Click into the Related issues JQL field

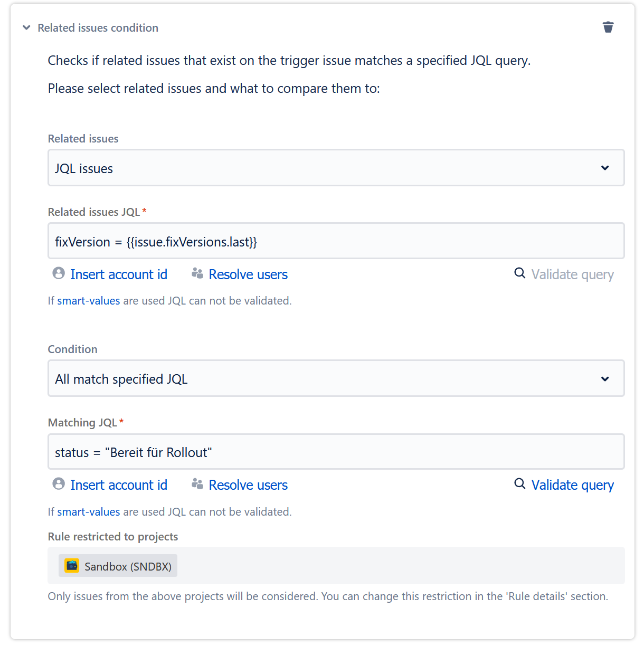[336, 241]
